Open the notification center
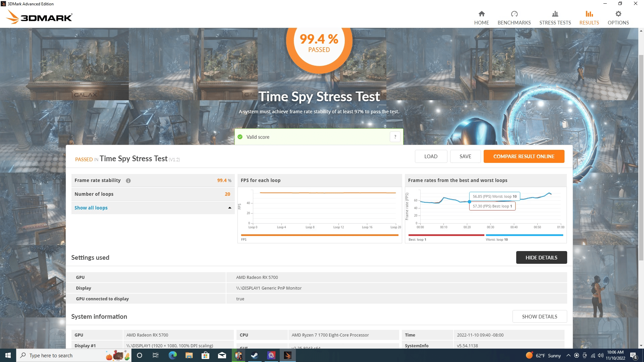This screenshot has height=362, width=644. coord(633,356)
